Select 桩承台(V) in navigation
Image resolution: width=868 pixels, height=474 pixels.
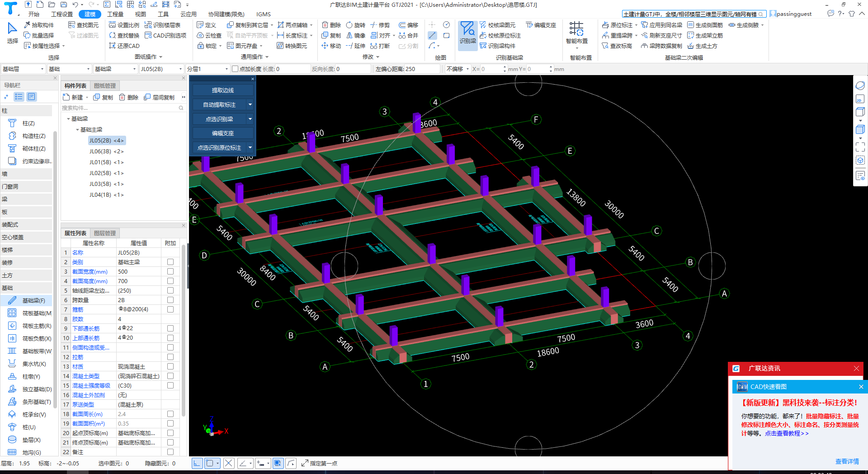point(27,414)
